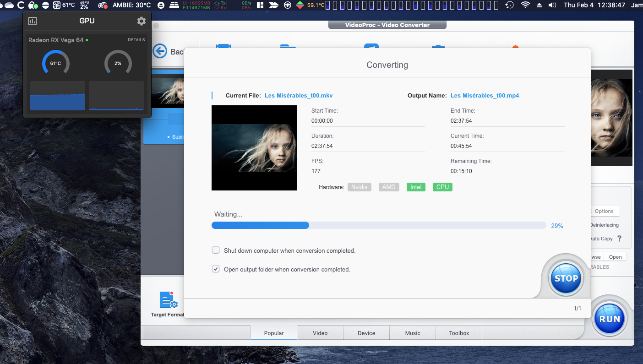Open Time Machine menu bar icon
This screenshot has height=364, width=643.
509,5
